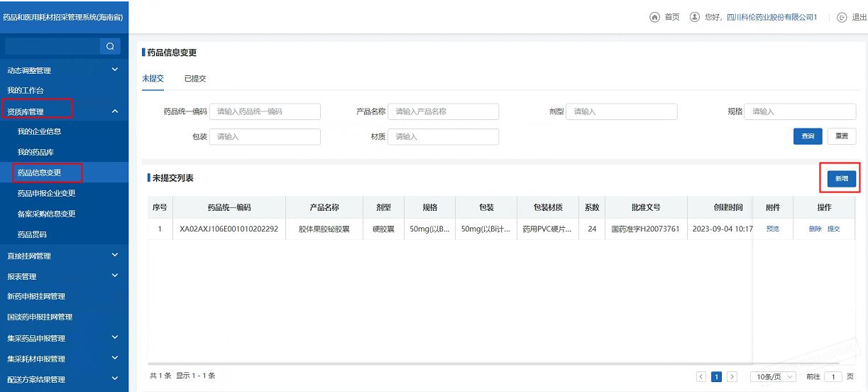Click the 退出 logout icon

click(842, 17)
